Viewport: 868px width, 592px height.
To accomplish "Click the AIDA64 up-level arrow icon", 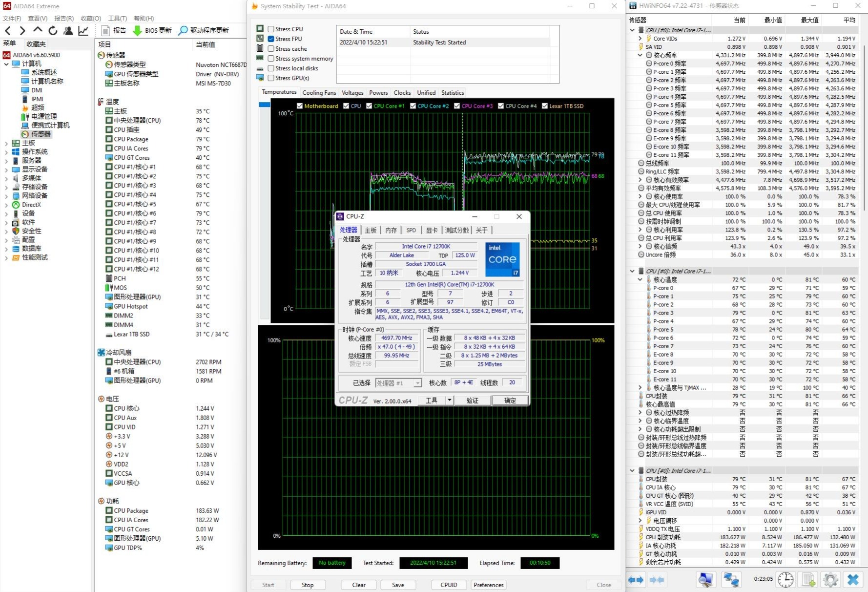I will click(38, 30).
